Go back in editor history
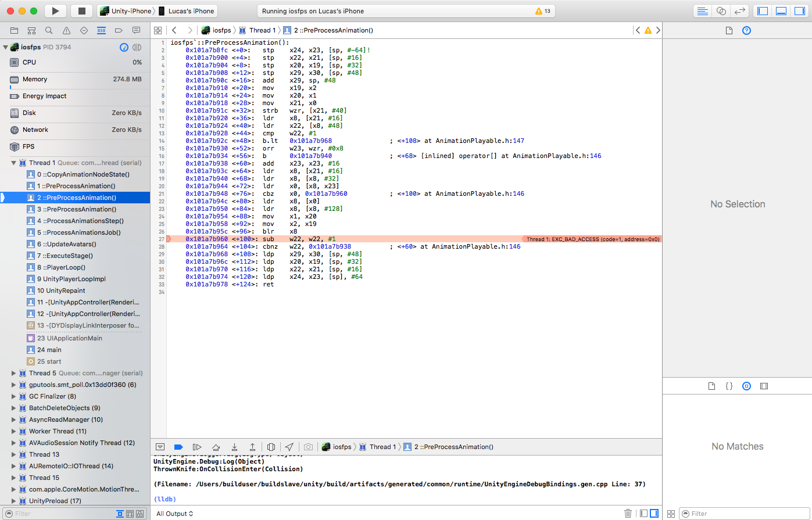The height and width of the screenshot is (520, 812). click(174, 30)
